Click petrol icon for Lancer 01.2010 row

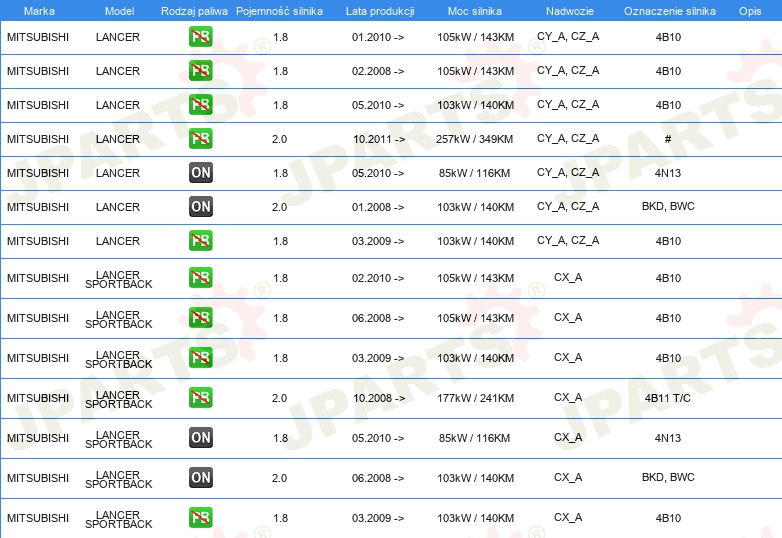pos(200,37)
